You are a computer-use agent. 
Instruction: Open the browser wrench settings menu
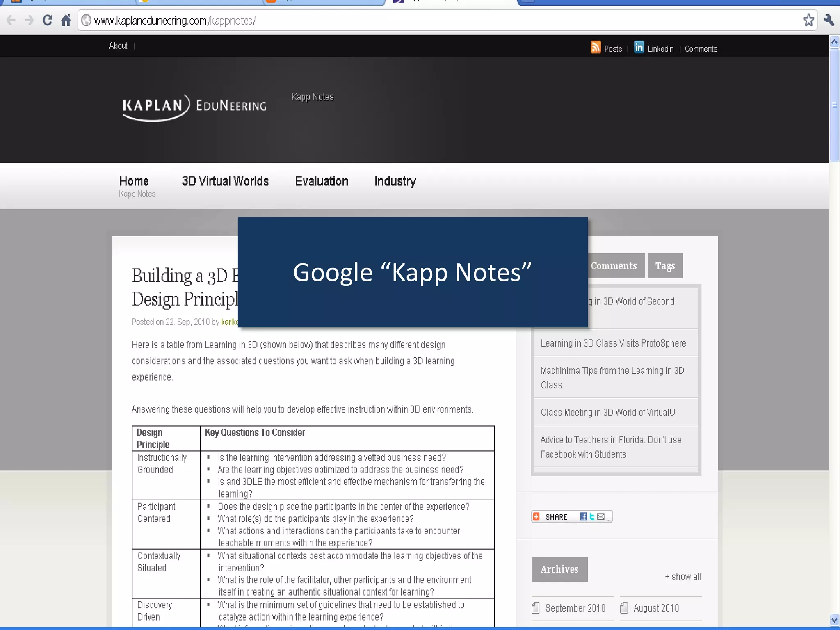(x=829, y=20)
